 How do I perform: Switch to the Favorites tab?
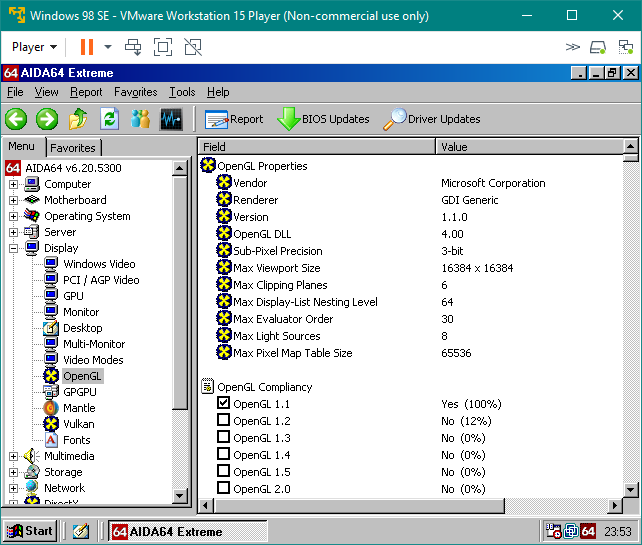73,148
